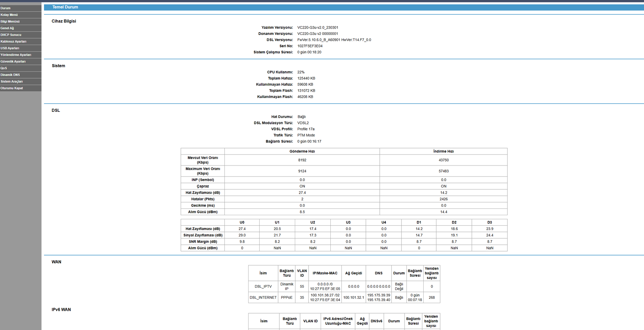
Task: Click DSL connection time 0 gün 00:16:17
Action: click(x=309, y=141)
